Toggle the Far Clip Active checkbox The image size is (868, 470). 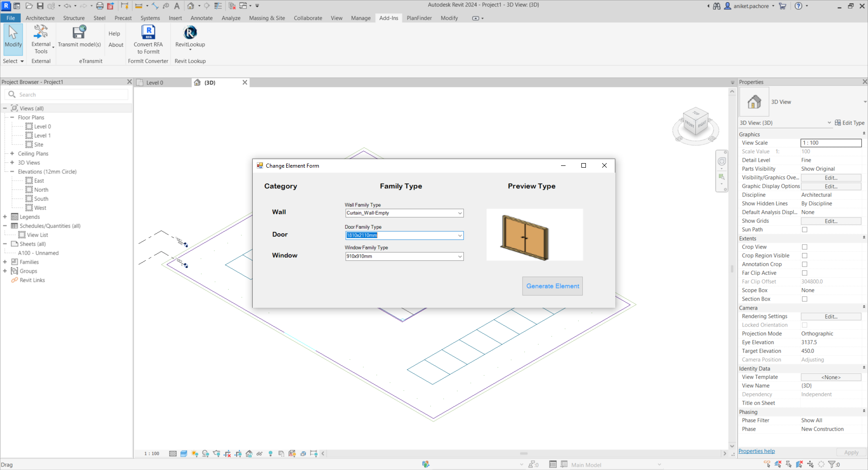click(x=805, y=273)
